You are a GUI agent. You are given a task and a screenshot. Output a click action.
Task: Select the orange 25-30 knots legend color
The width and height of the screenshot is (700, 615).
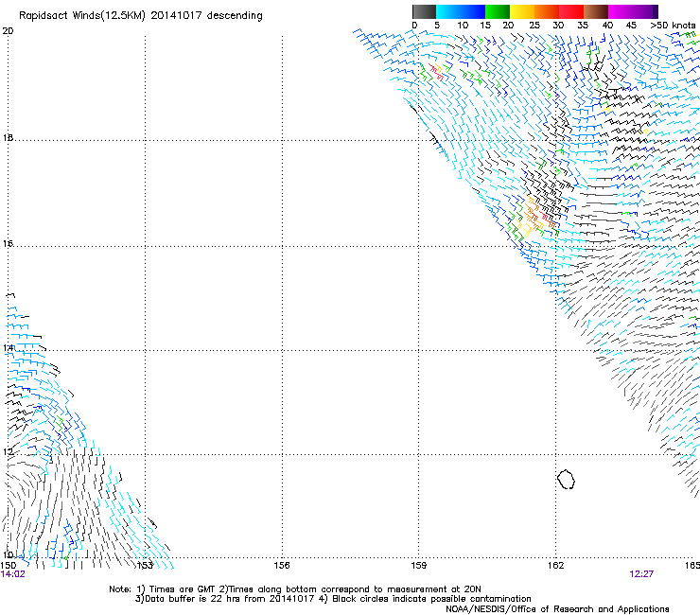coord(547,11)
